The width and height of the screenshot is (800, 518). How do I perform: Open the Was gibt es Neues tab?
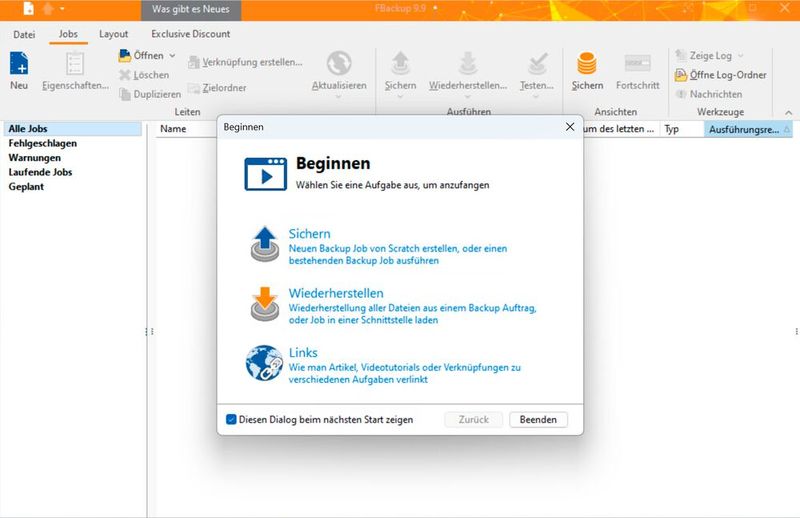tap(191, 9)
